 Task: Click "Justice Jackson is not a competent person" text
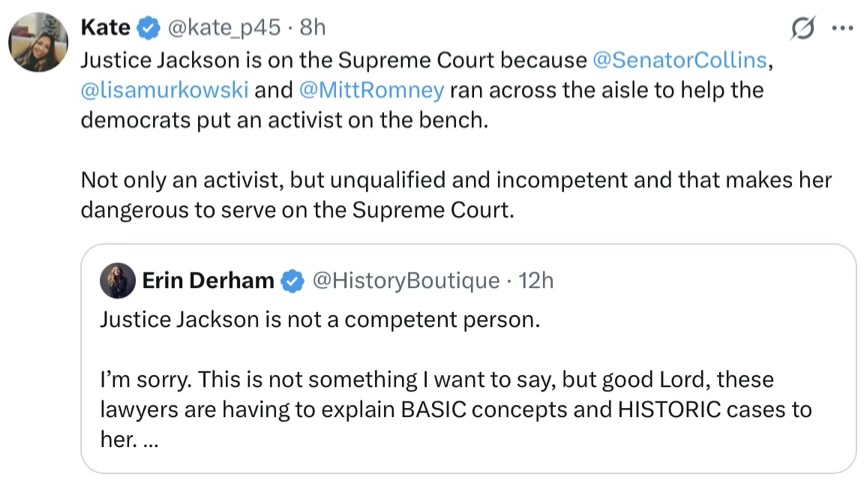(x=320, y=321)
